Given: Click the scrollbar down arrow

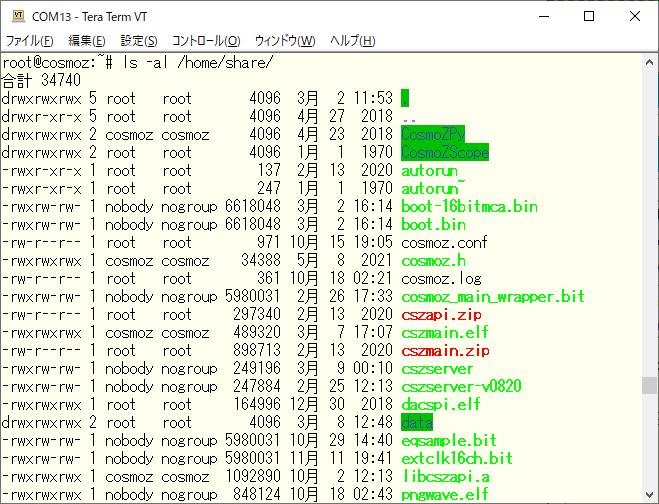Looking at the screenshot, I should point(650,495).
